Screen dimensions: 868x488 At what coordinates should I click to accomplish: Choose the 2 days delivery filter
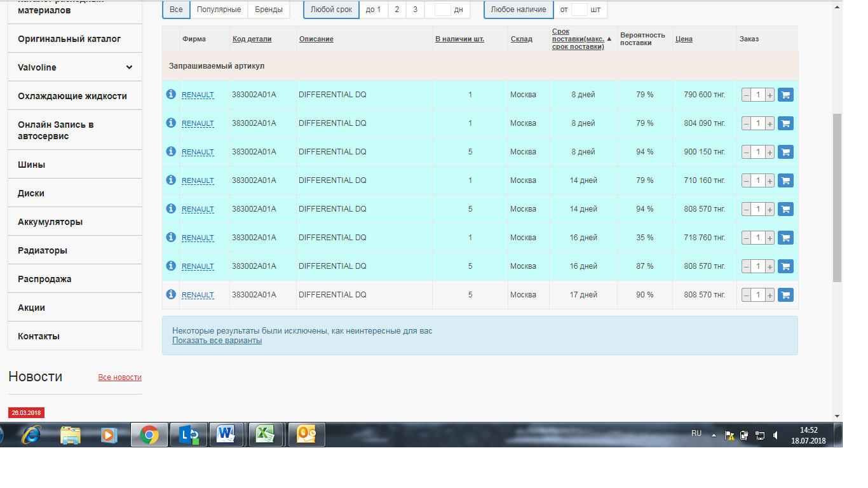(397, 10)
